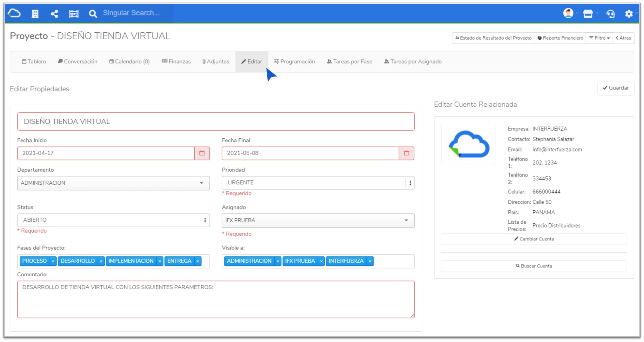Select the Editar tab
The height and width of the screenshot is (342, 644).
(252, 62)
